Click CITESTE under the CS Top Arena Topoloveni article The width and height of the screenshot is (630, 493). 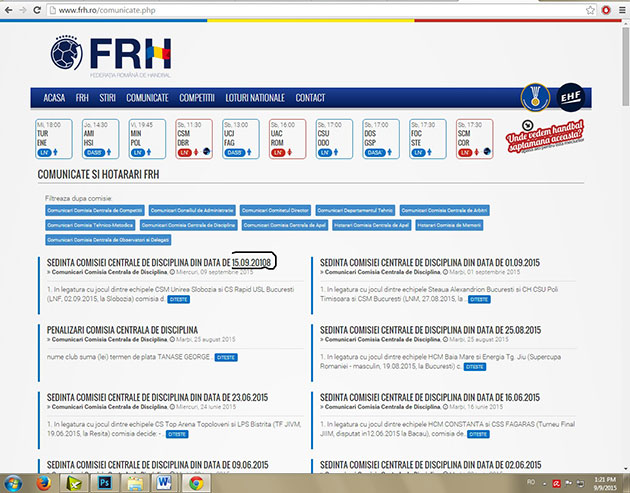(177, 434)
